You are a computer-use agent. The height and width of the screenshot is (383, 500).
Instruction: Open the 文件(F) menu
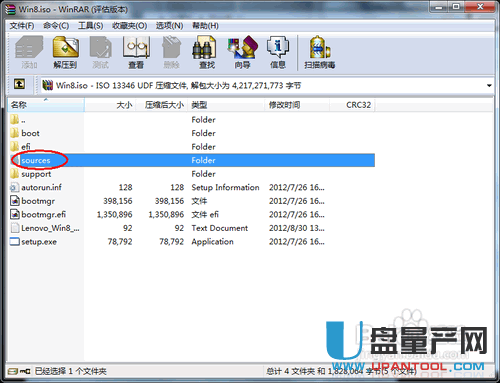pos(22,26)
